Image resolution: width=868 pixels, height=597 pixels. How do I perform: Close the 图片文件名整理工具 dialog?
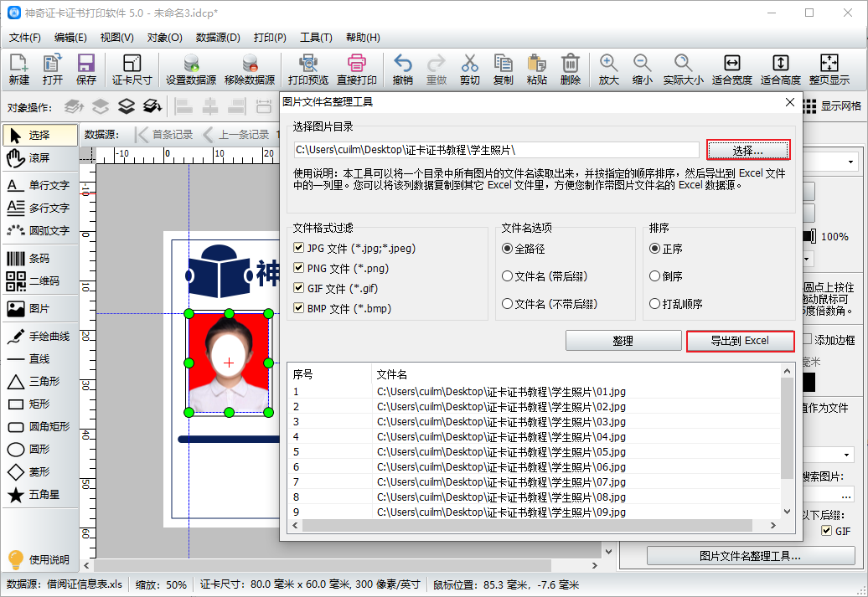pos(790,102)
